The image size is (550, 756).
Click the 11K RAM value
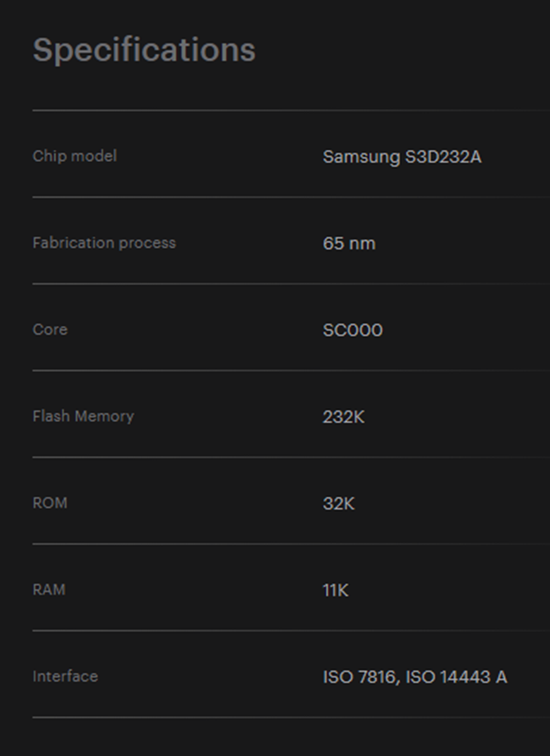tap(336, 590)
